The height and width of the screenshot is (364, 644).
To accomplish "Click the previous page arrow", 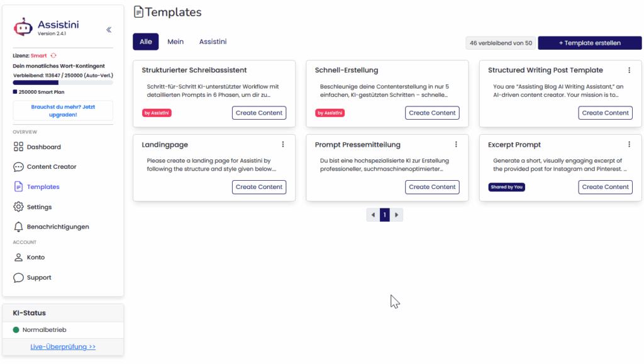I will pyautogui.click(x=372, y=215).
